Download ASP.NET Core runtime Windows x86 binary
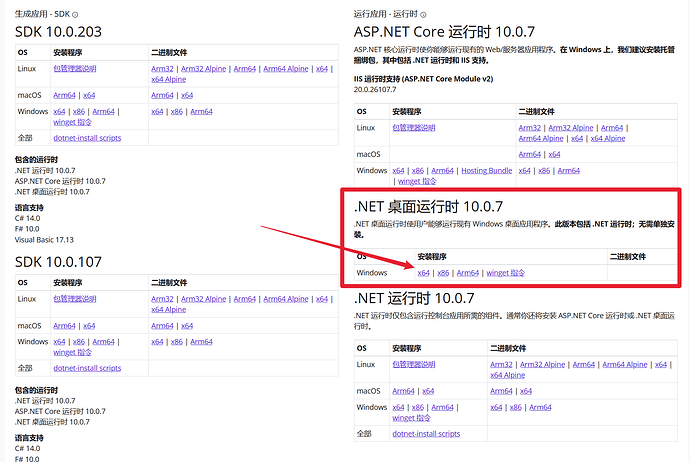 click(x=544, y=170)
